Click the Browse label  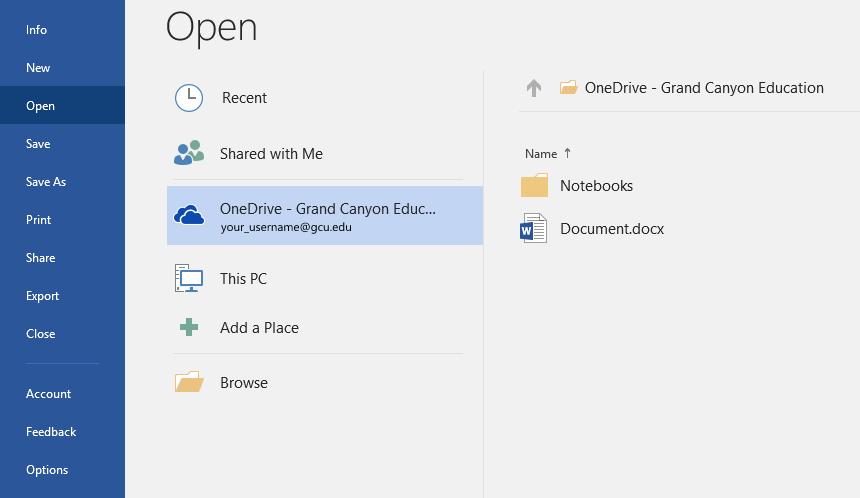(244, 382)
